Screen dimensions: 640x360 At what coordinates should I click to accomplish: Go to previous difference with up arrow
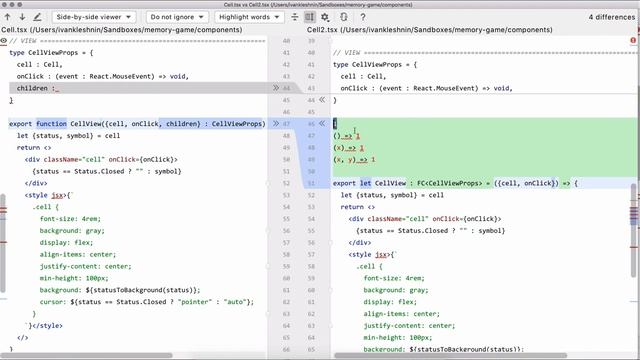point(7,17)
